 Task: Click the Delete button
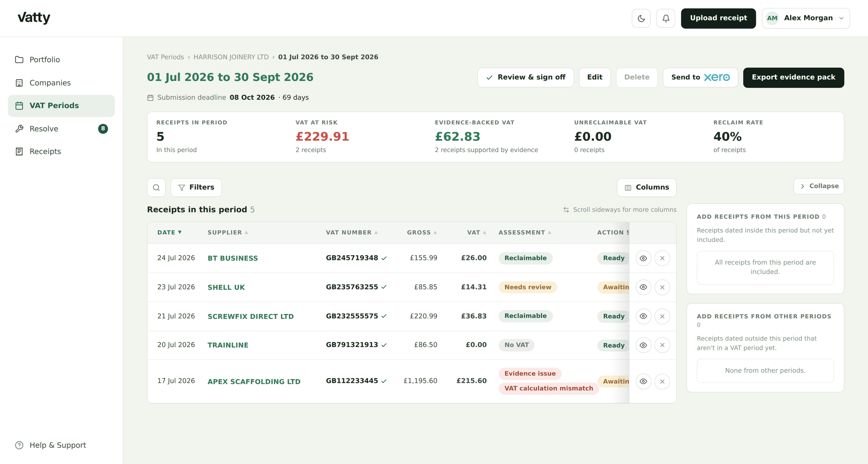click(x=636, y=77)
